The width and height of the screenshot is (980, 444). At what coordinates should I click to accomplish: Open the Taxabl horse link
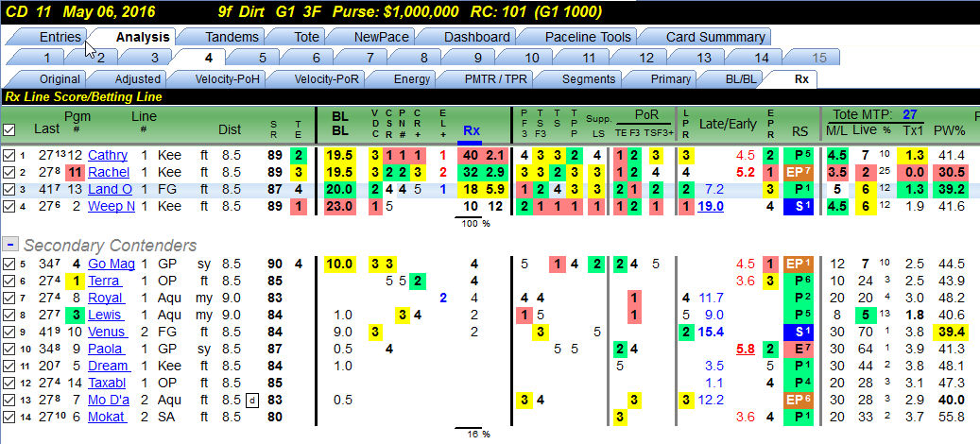coord(109,383)
